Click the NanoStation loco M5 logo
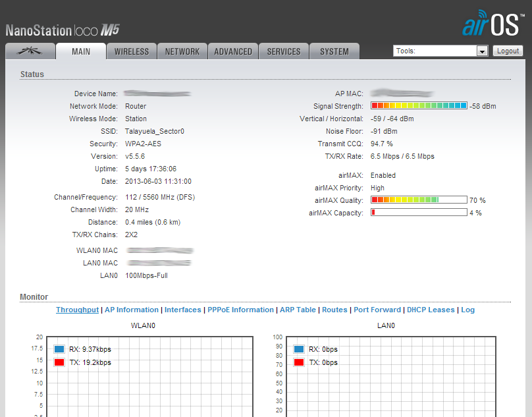Screen dimensions: 532x417 coord(63,30)
